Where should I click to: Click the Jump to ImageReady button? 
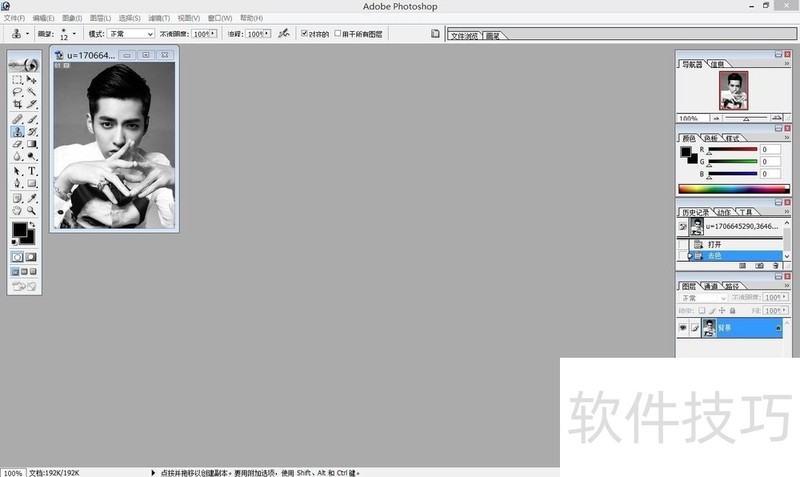(24, 287)
